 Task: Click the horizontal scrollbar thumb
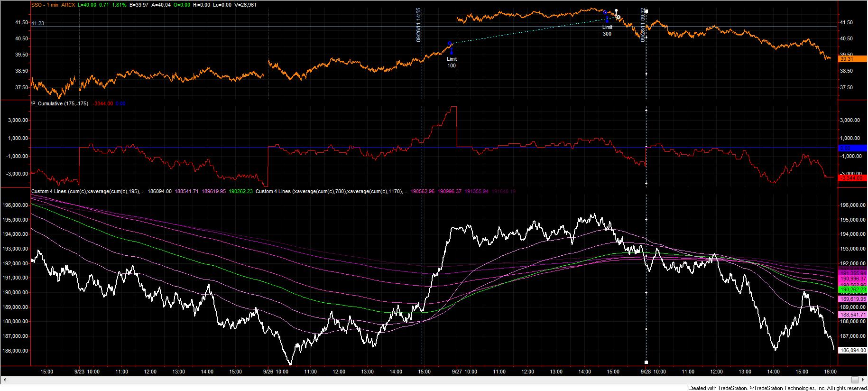(855, 380)
